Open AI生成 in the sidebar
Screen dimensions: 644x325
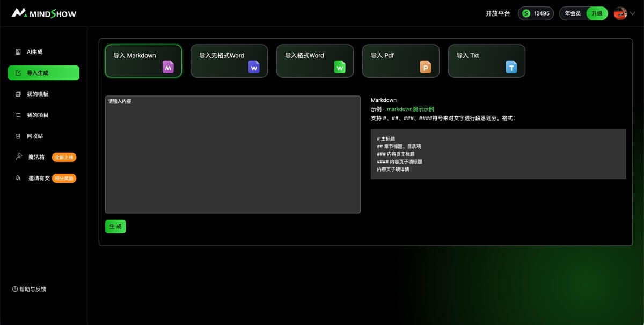tap(34, 52)
